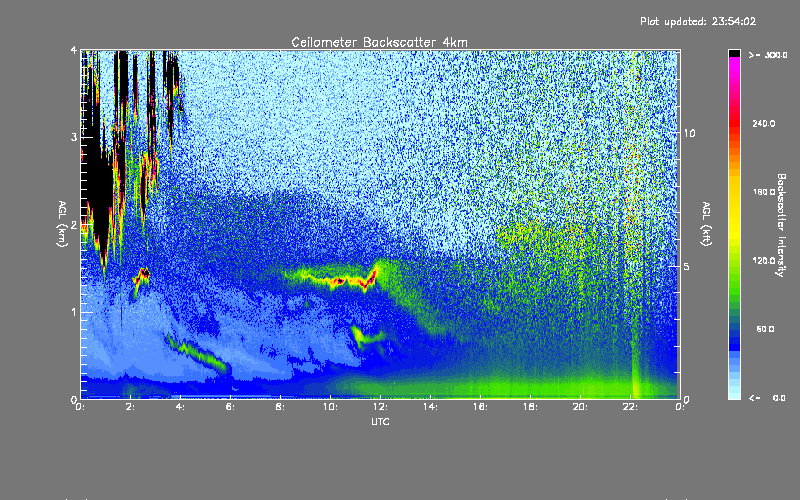Click the 'Backscatter Intensity' colorbar label

781,225
